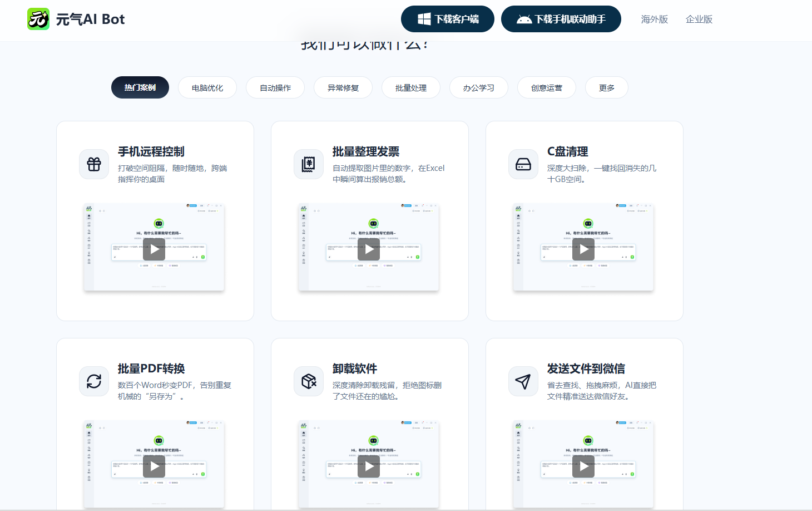Click the 下载客户端 download button

(447, 18)
